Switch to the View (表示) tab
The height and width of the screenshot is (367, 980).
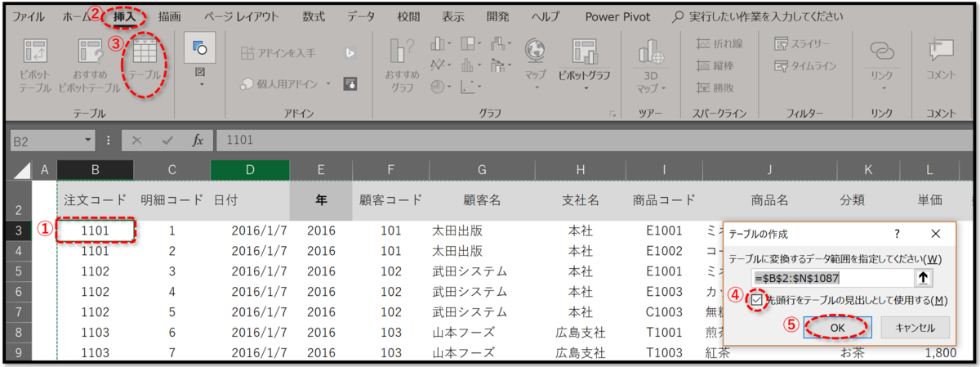(453, 16)
